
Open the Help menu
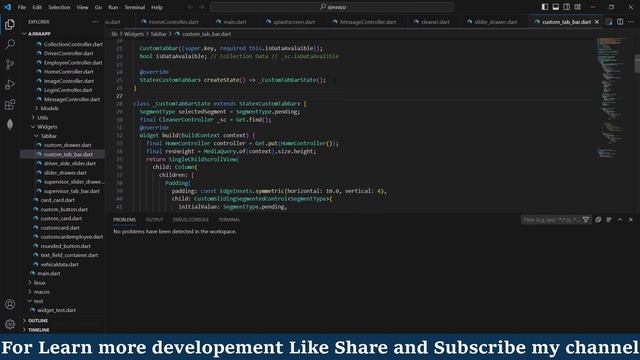click(x=157, y=7)
